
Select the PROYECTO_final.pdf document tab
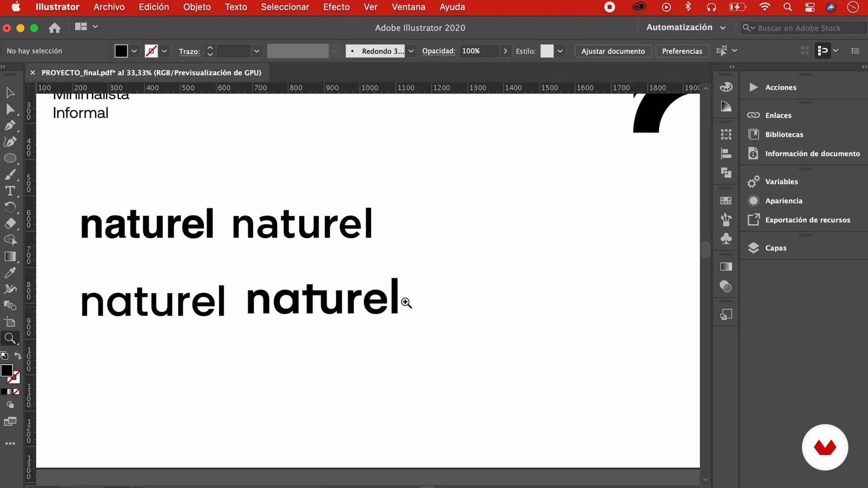pos(151,73)
